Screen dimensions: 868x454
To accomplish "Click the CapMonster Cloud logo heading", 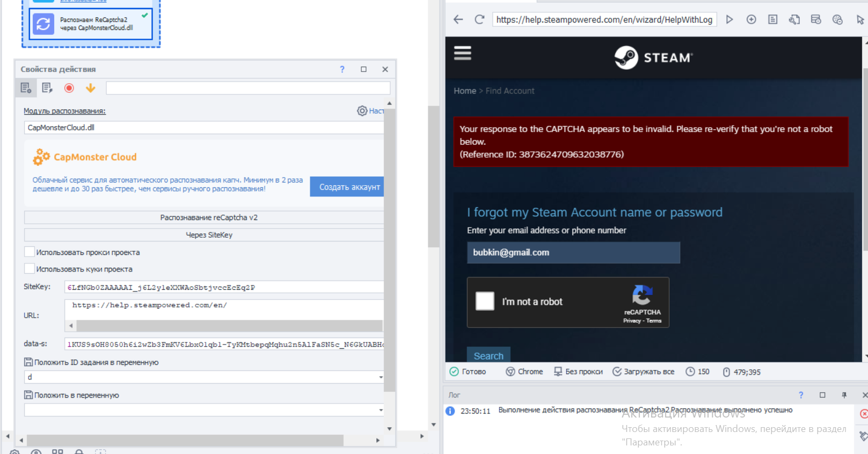I will coord(85,157).
